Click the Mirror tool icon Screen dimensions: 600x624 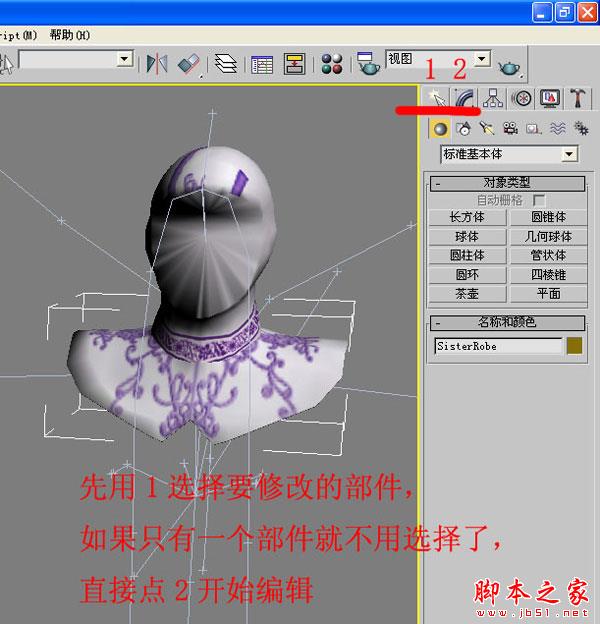tap(157, 64)
